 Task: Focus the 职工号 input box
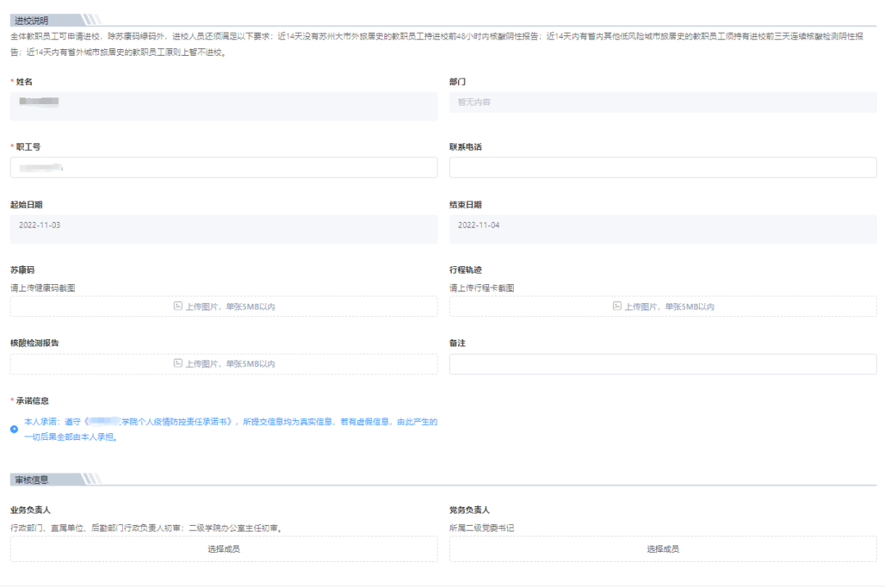[x=223, y=168]
